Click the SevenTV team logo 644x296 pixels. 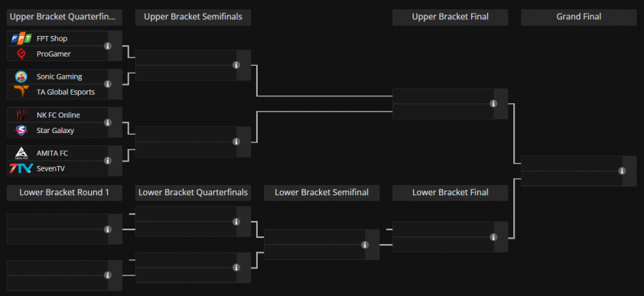(x=21, y=168)
